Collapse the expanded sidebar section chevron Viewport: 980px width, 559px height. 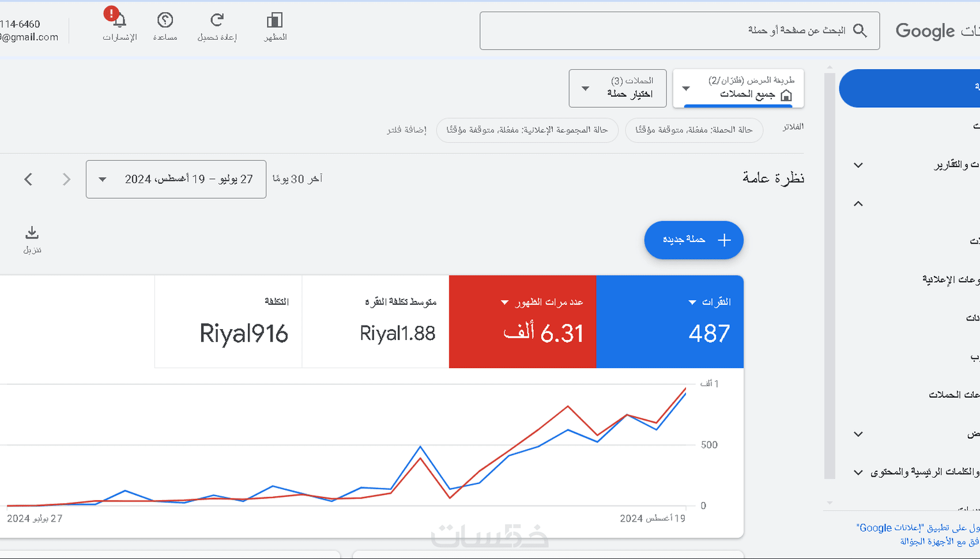[858, 203]
